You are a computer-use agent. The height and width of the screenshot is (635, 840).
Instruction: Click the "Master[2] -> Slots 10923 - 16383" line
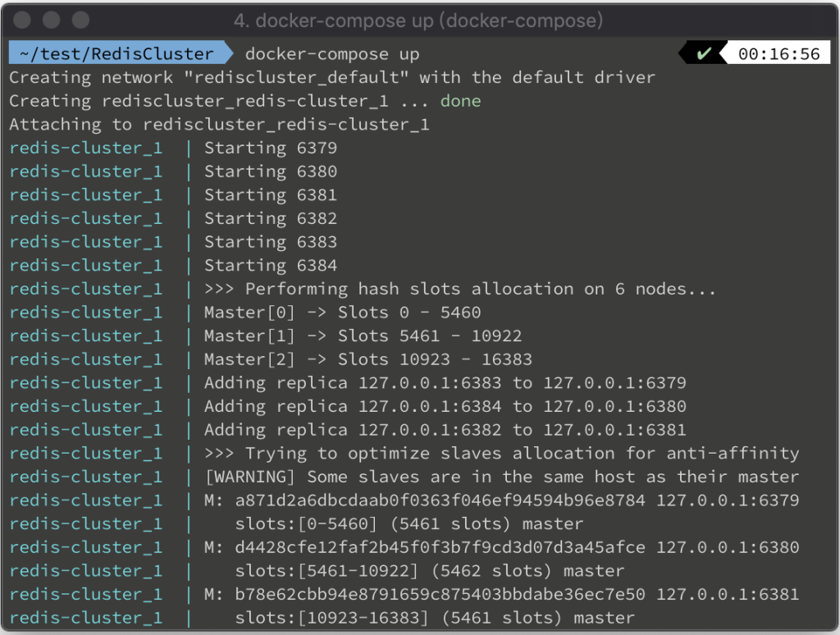click(367, 359)
